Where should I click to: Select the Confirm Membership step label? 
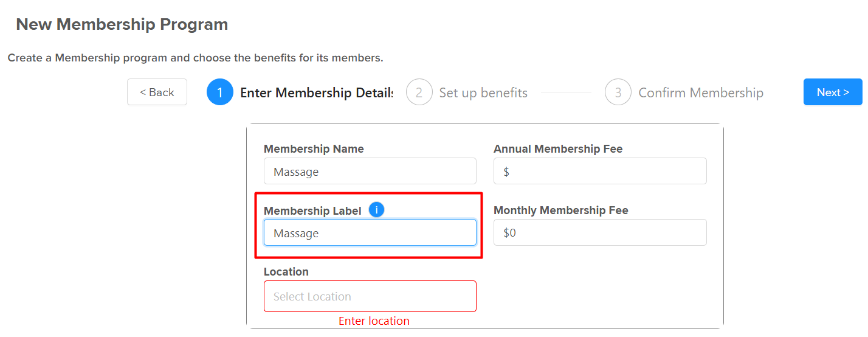[701, 92]
